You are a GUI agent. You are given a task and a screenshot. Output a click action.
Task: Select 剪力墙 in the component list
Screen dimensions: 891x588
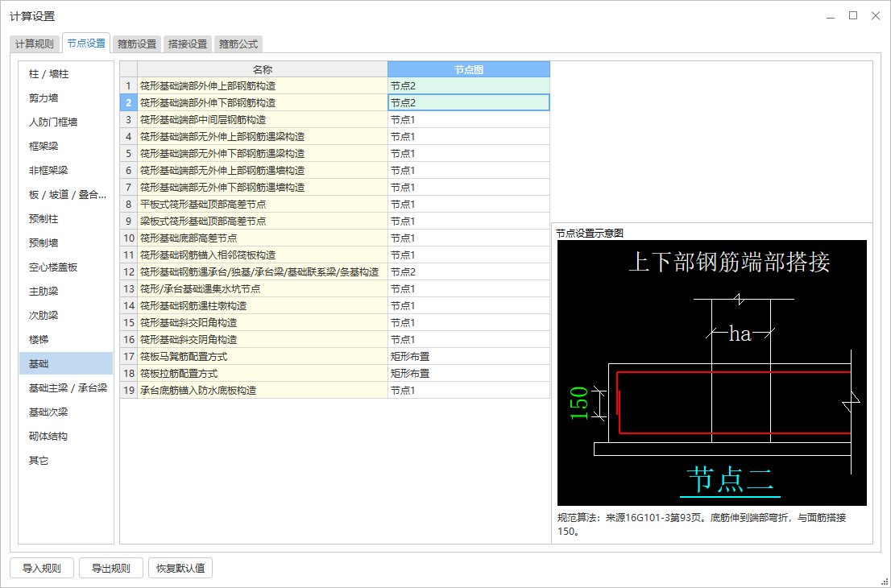(x=66, y=98)
